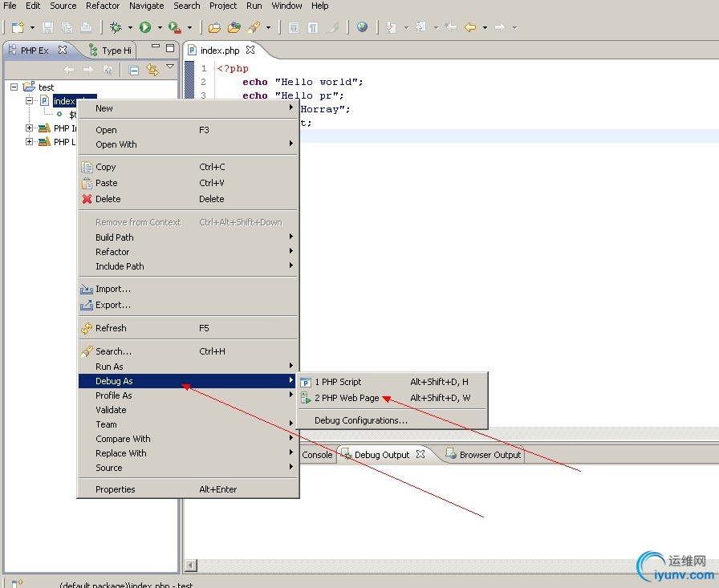
Task: Click the Print toolbar icon
Action: 86,27
